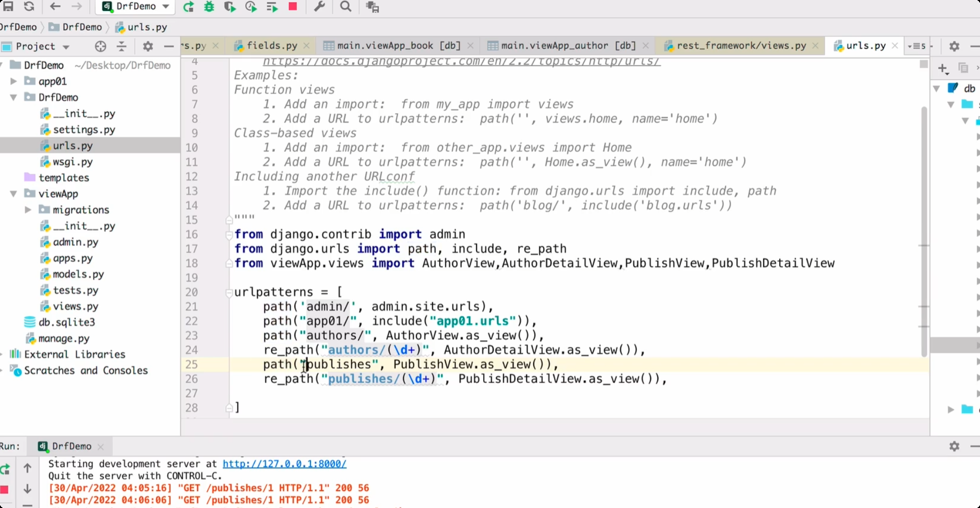Viewport: 980px width, 508px height.
Task: Close the urls.py editor tab
Action: pyautogui.click(x=895, y=45)
